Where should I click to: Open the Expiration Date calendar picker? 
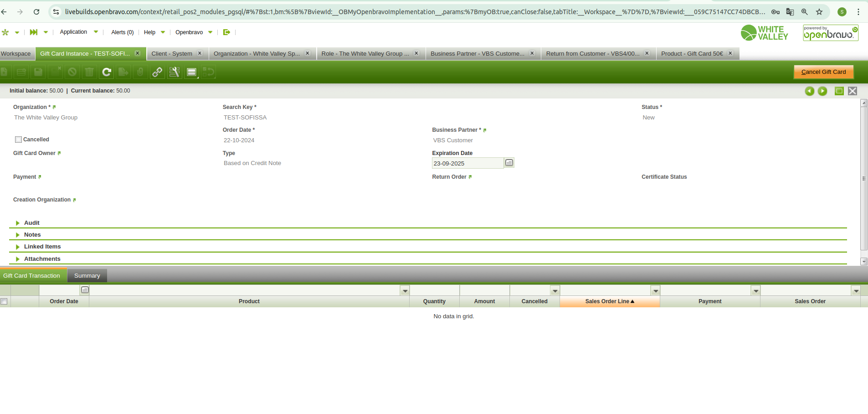tap(509, 163)
